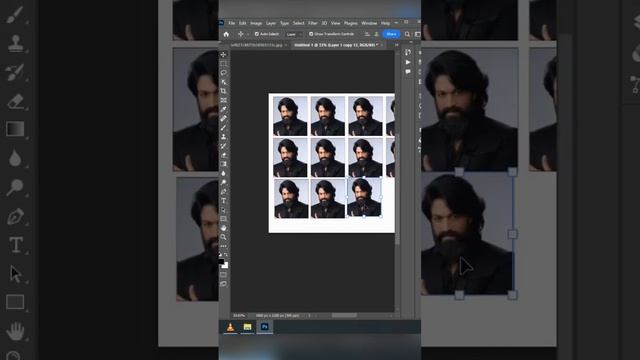Swap foreground and background colors

[x=226, y=255]
